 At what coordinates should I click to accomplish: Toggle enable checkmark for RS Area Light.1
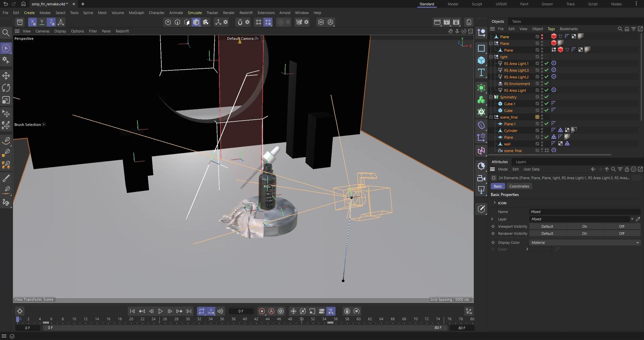[546, 63]
